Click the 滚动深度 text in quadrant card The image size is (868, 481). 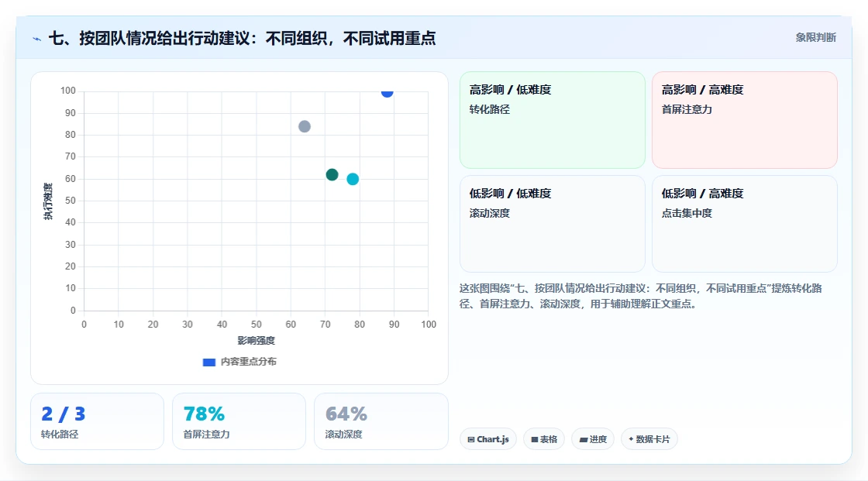coord(489,213)
